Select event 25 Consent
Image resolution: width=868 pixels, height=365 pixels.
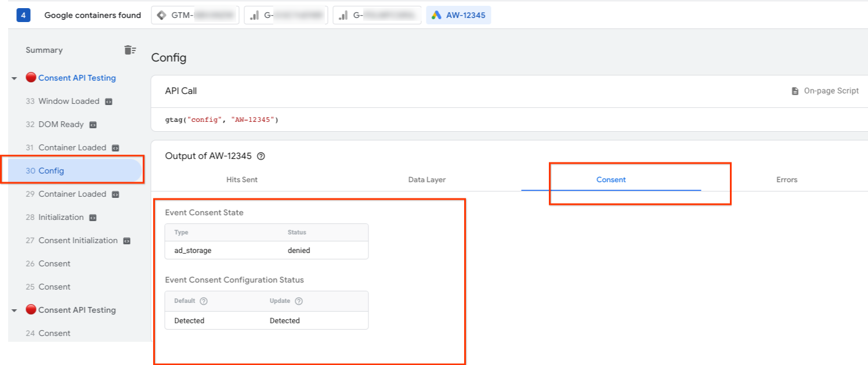(48, 287)
